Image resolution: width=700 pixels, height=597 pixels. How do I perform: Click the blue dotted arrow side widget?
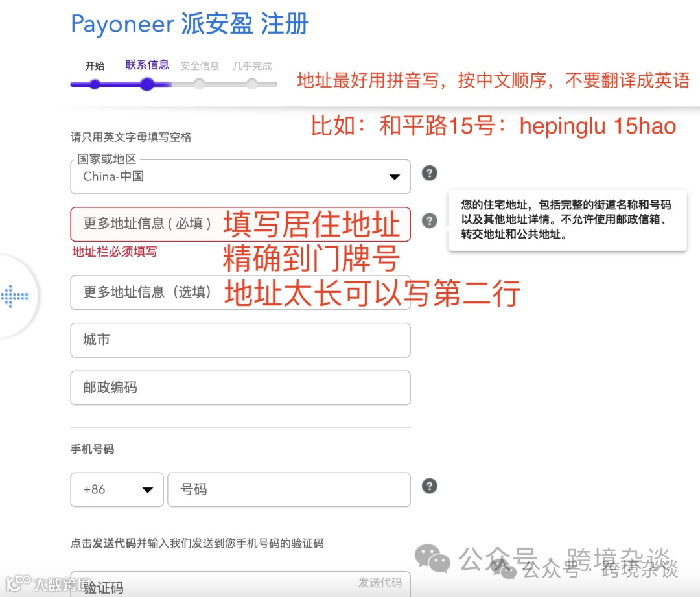point(14,296)
